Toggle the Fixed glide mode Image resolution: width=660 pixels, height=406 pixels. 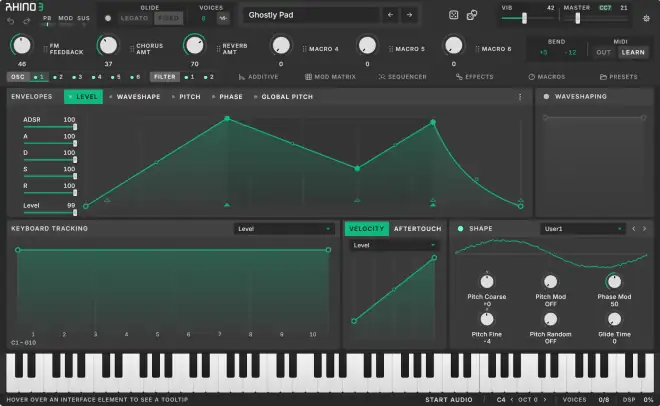point(168,18)
